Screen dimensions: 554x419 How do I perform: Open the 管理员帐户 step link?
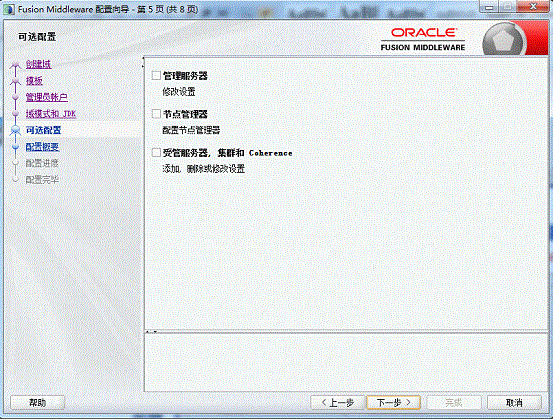pyautogui.click(x=47, y=97)
